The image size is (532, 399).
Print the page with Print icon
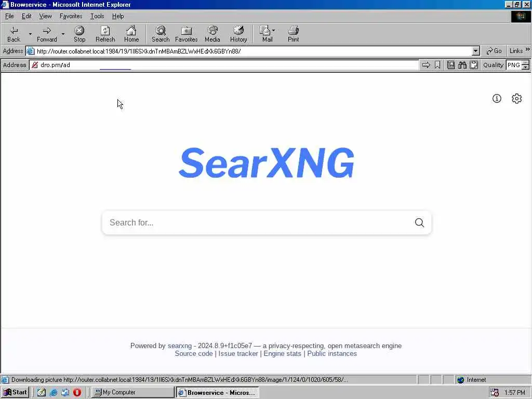pyautogui.click(x=294, y=34)
